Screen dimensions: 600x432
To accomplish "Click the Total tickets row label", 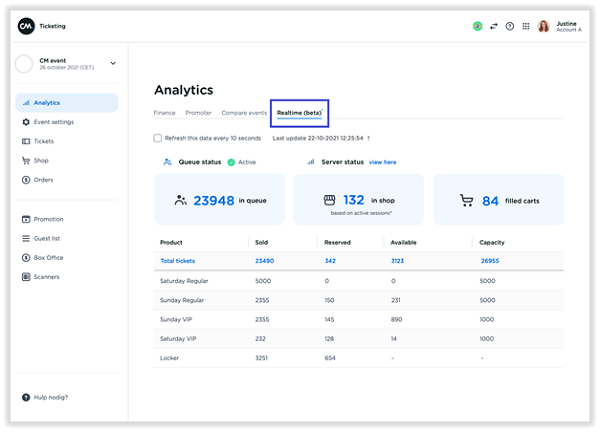I will click(x=180, y=261).
